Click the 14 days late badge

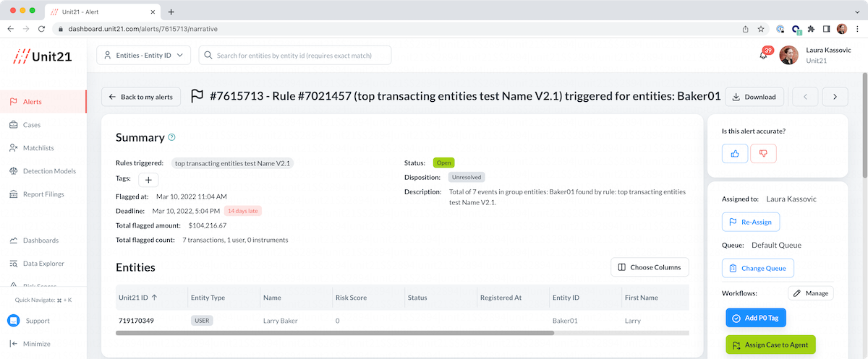click(243, 211)
